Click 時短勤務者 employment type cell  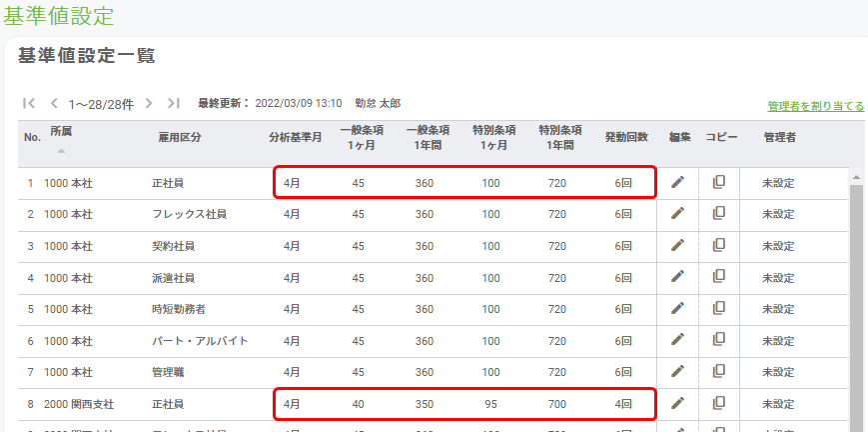click(178, 309)
